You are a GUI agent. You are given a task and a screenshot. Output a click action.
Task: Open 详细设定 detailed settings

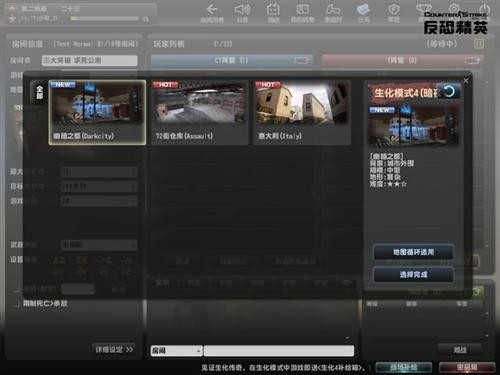click(114, 349)
